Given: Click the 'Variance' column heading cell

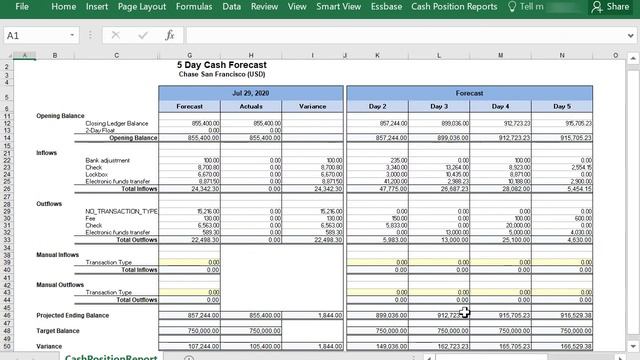Looking at the screenshot, I should [x=312, y=106].
